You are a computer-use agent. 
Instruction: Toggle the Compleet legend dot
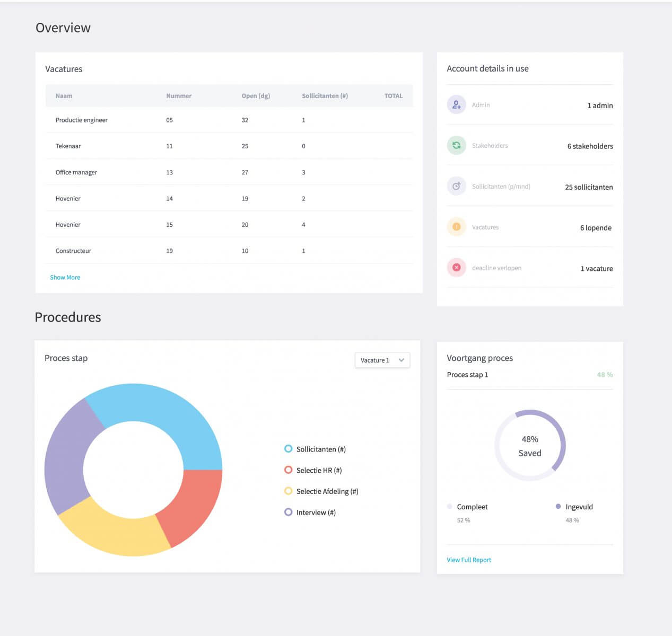(x=450, y=507)
